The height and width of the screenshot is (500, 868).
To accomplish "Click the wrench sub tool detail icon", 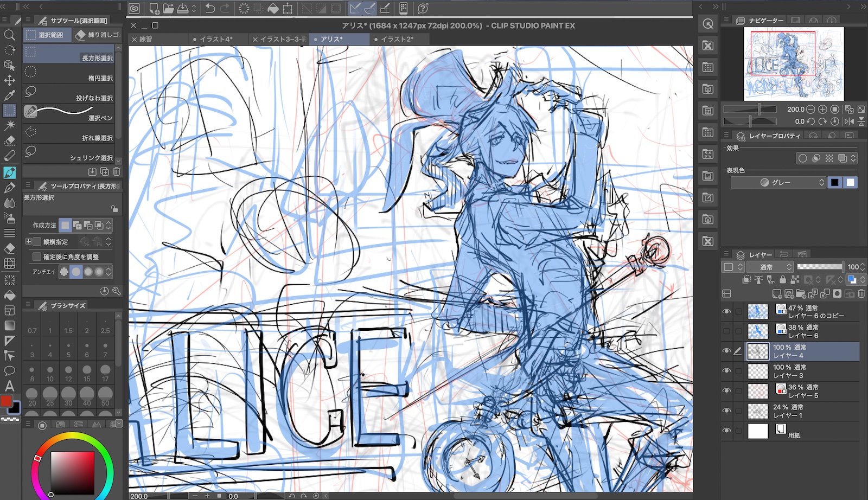I will tap(116, 291).
